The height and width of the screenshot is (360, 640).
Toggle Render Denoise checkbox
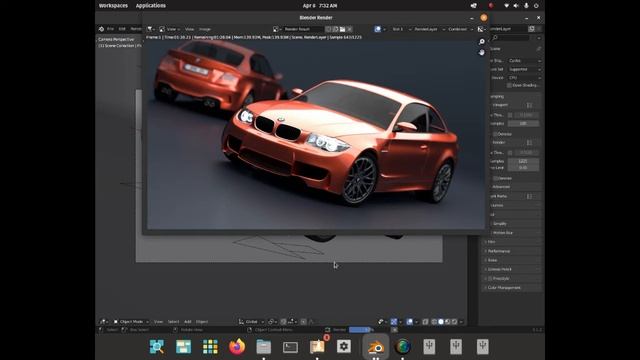(495, 178)
